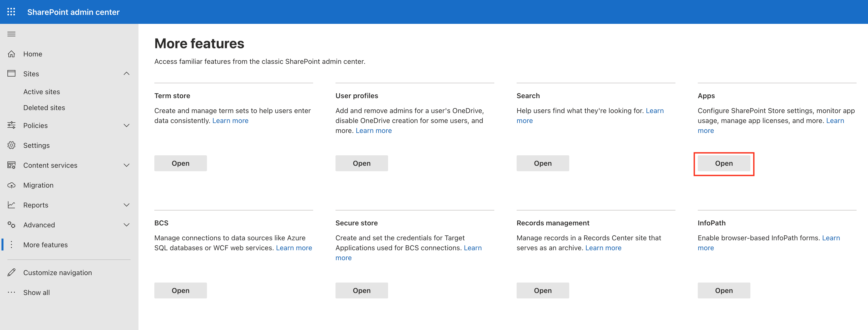Expand the Policies section chevron
This screenshot has height=330, width=868.
(x=127, y=125)
